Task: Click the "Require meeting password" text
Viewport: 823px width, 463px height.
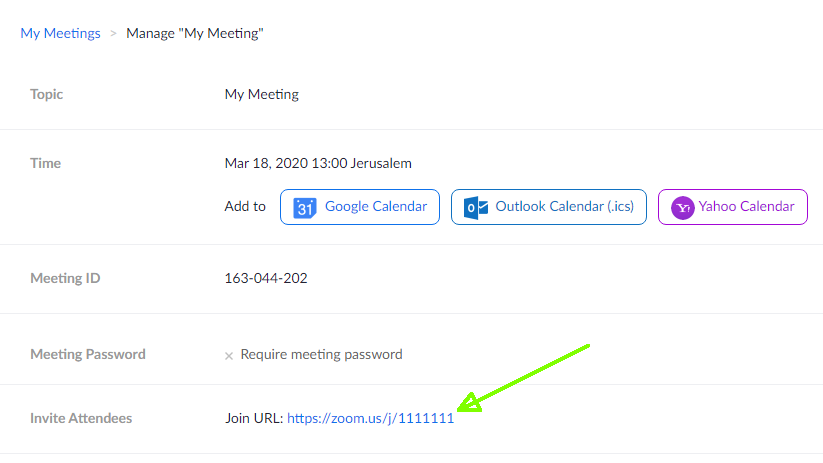Action: (x=321, y=354)
